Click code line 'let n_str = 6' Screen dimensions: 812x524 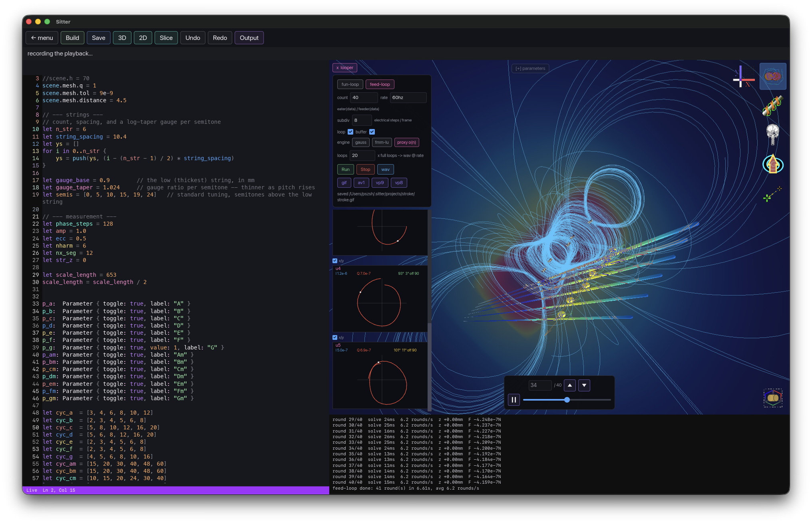pyautogui.click(x=64, y=129)
